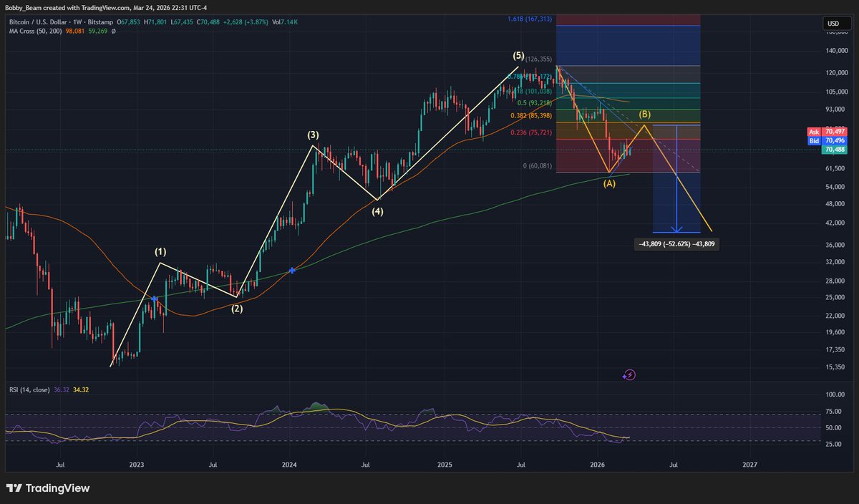
Task: Click the 2026 time axis label
Action: tap(597, 465)
